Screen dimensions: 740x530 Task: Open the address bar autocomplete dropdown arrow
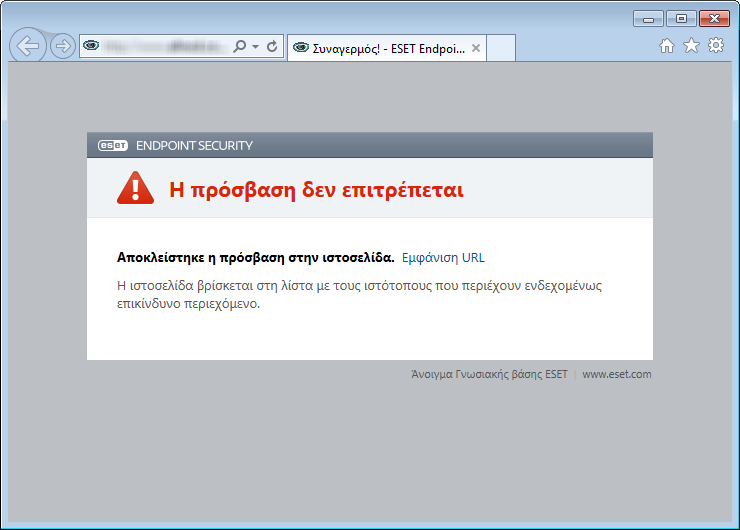(x=255, y=46)
